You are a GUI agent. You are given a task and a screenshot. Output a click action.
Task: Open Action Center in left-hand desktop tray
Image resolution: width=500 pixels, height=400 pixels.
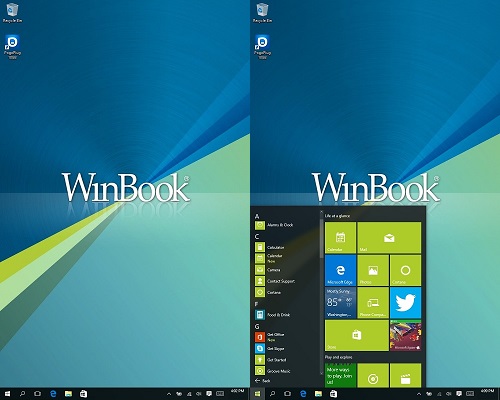tap(209, 394)
